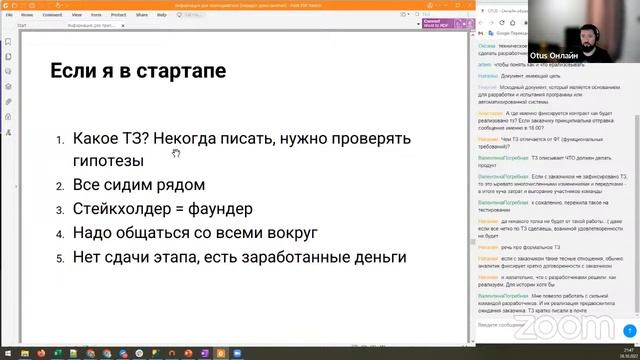Screen dimensions: 640x360
Task: Click the line "Все сидим рядом"
Action: (139, 185)
